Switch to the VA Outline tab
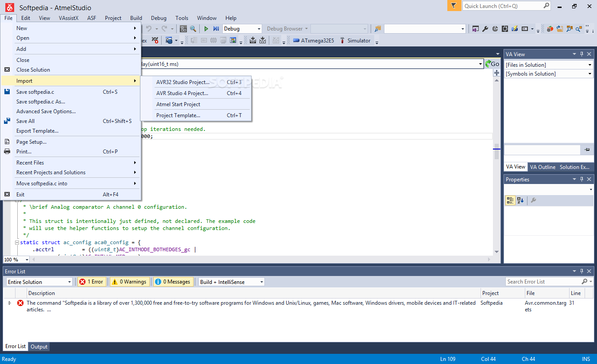The image size is (597, 364). pyautogui.click(x=543, y=167)
